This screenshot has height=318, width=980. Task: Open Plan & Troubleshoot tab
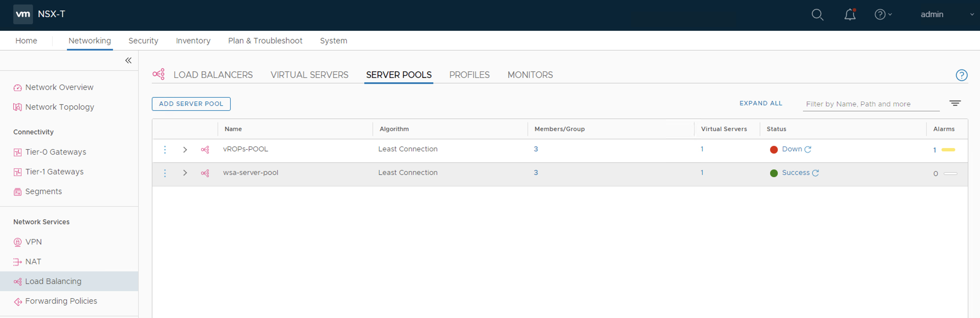(265, 41)
